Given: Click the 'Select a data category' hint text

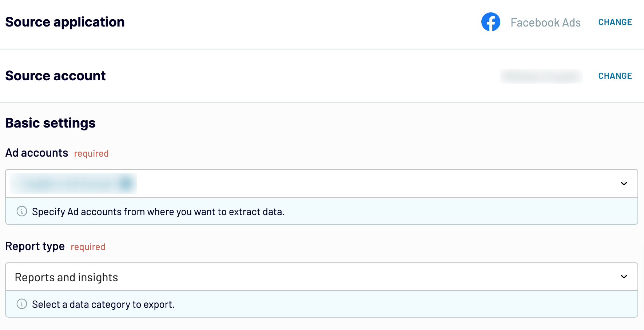Looking at the screenshot, I should pos(103,304).
